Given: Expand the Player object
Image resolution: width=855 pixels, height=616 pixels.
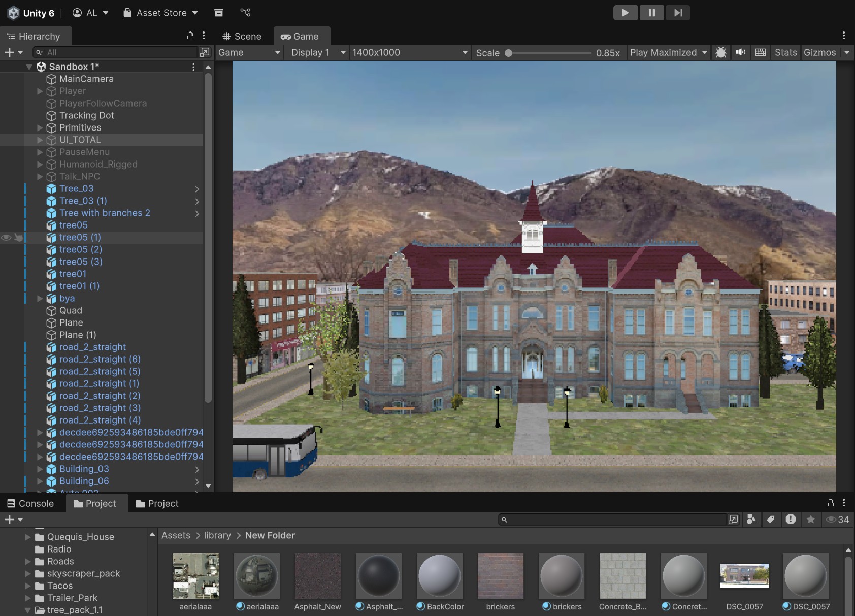Looking at the screenshot, I should (40, 91).
